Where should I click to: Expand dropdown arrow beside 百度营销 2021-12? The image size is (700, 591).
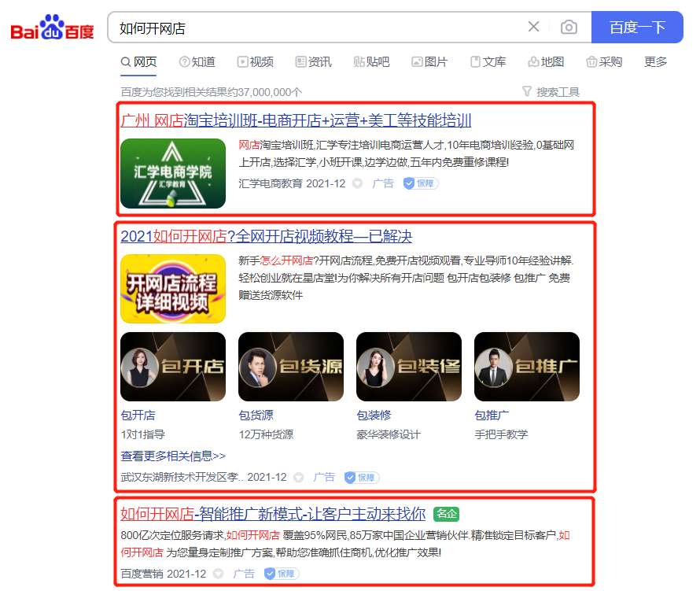[218, 574]
